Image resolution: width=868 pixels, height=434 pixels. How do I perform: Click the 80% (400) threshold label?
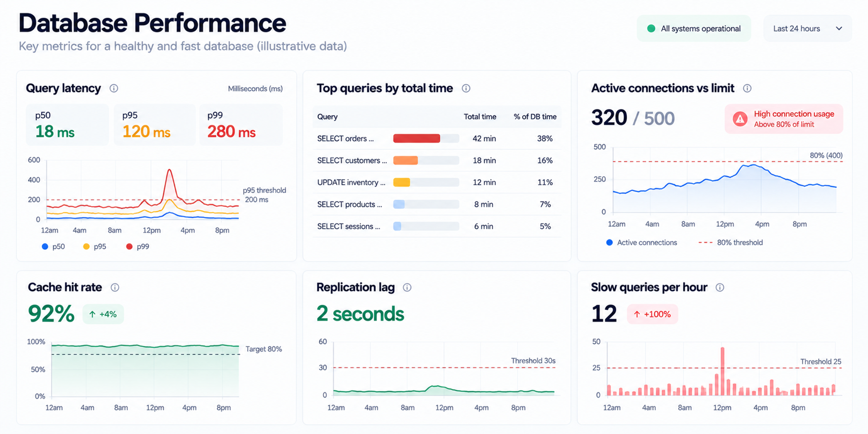(826, 155)
